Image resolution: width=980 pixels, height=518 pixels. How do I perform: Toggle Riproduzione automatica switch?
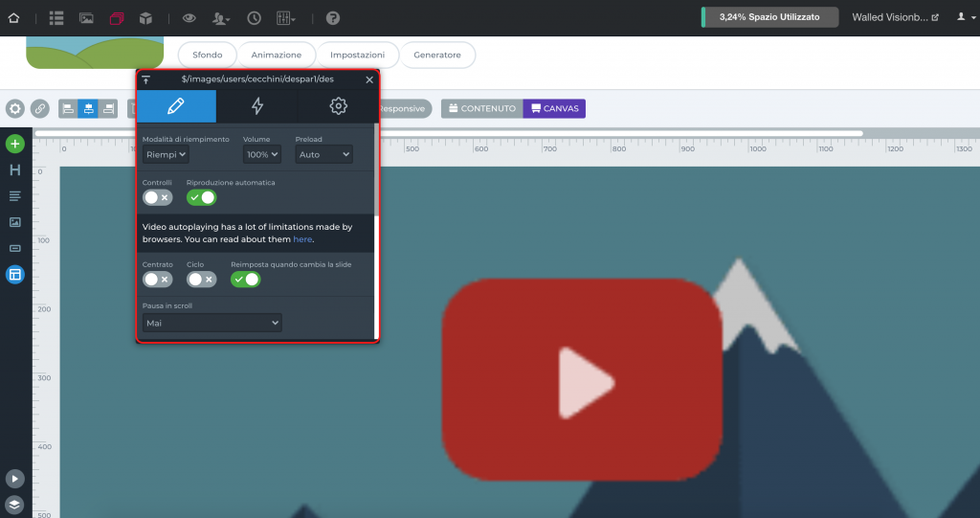[201, 197]
